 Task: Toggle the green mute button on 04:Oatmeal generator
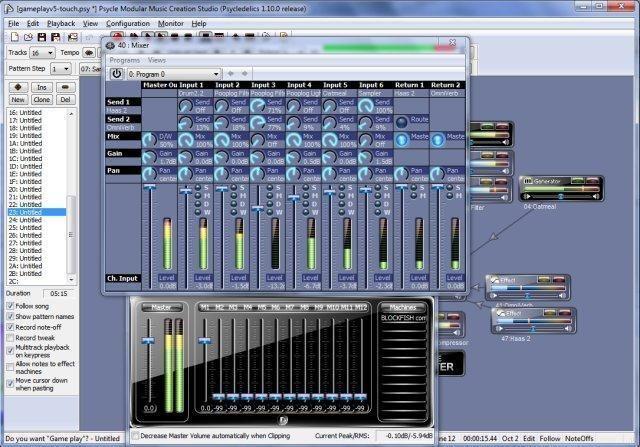pyautogui.click(x=577, y=180)
